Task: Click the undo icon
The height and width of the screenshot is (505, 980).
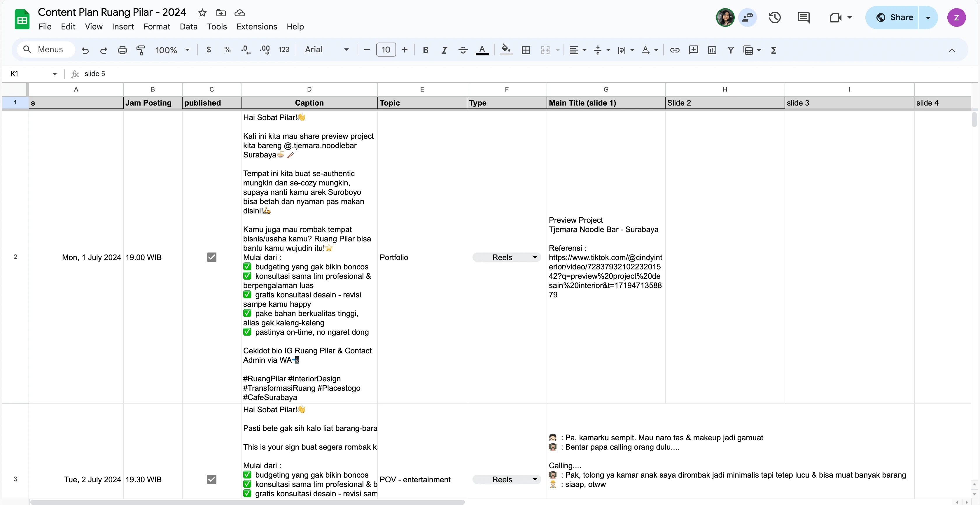Action: (85, 50)
